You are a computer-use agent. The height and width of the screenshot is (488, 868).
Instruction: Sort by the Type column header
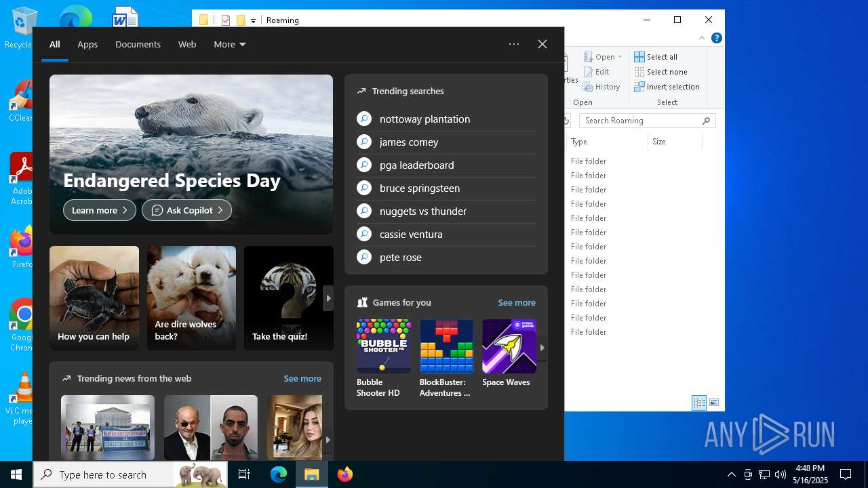[608, 142]
